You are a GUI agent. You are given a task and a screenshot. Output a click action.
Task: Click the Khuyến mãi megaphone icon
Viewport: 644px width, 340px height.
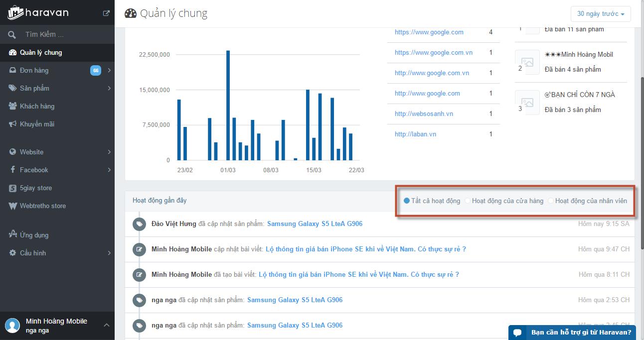(12, 124)
